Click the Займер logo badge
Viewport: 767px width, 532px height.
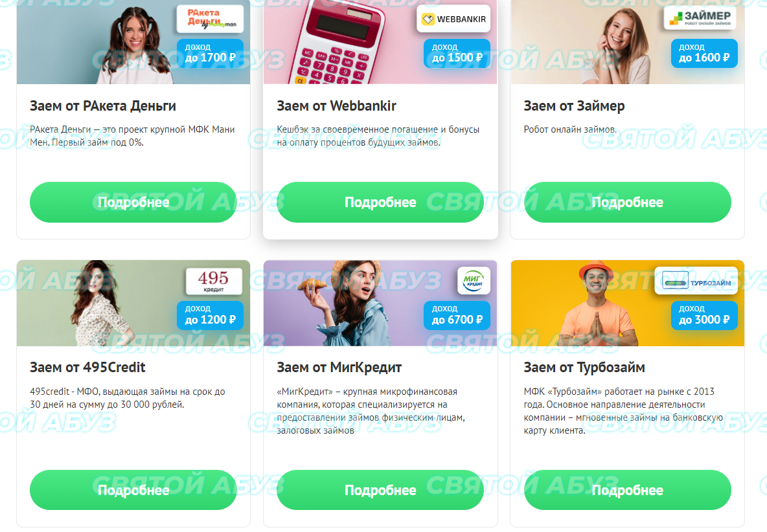tap(700, 17)
